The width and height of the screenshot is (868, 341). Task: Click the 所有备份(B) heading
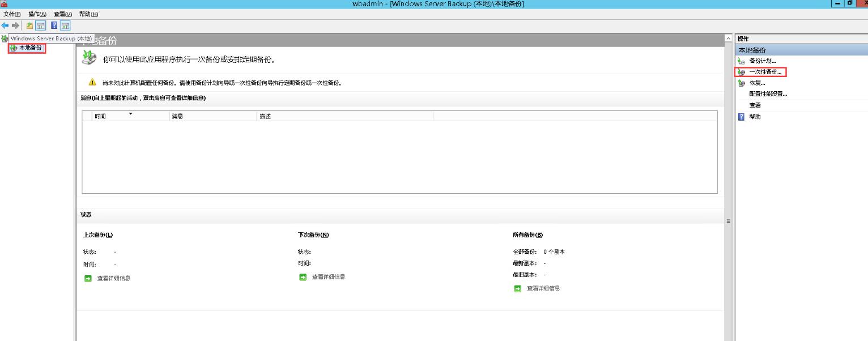point(527,235)
